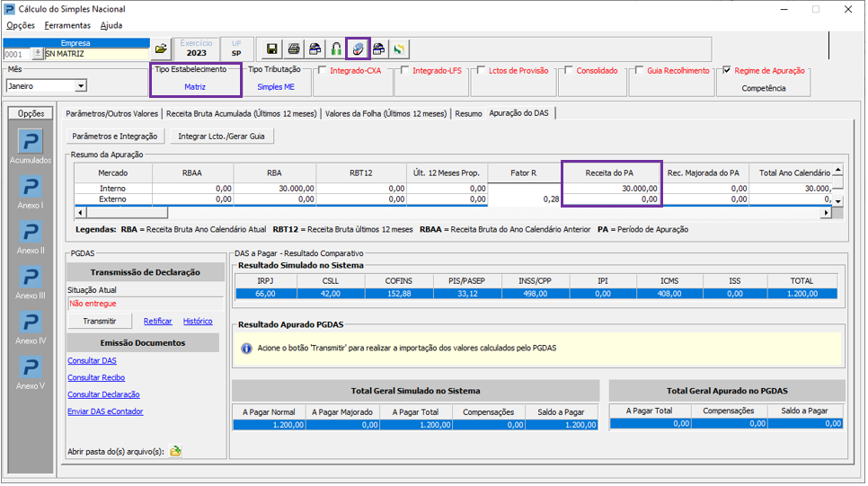Open the Consultar DAS link
This screenshot has height=486, width=868.
[x=92, y=361]
